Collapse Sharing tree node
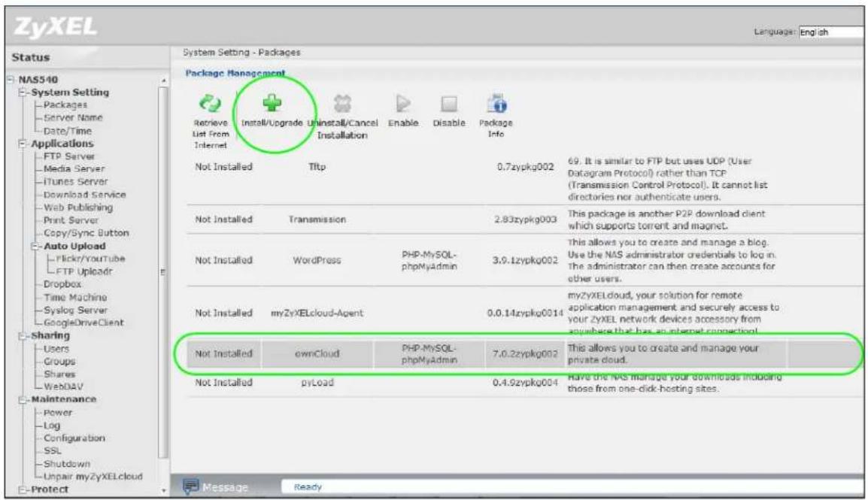Viewport: 868px width, 500px height. (23, 336)
